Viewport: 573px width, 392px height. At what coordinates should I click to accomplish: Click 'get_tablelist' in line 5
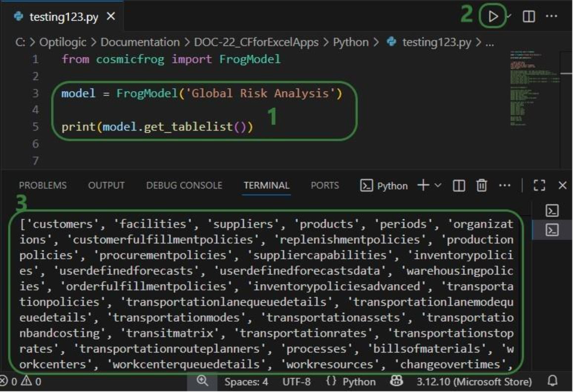coord(188,127)
